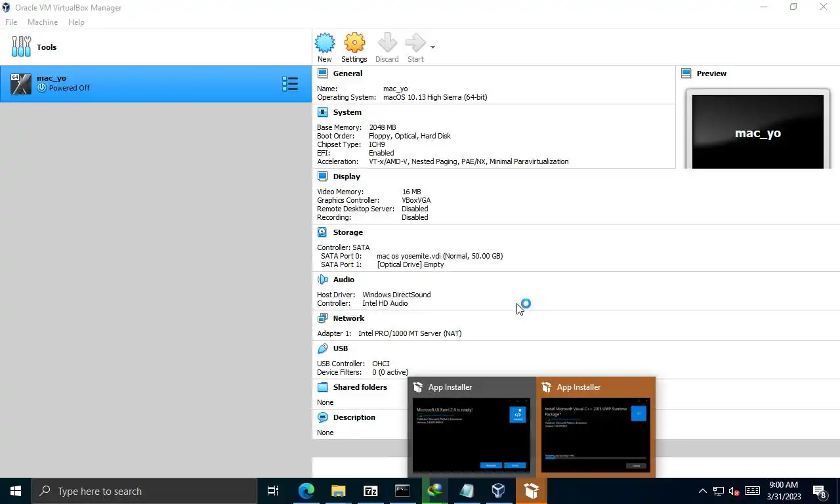This screenshot has width=840, height=504.
Task: Open the Machine menu
Action: [x=43, y=22]
